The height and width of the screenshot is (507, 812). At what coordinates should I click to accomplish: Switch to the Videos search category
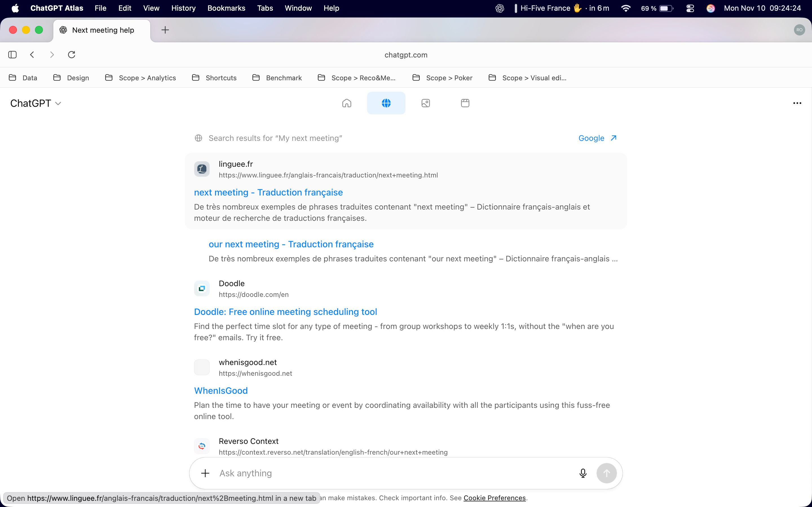(465, 103)
